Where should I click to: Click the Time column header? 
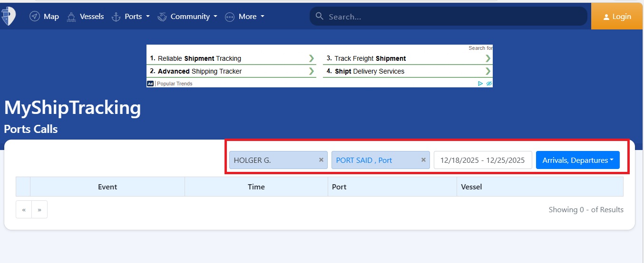tap(256, 187)
